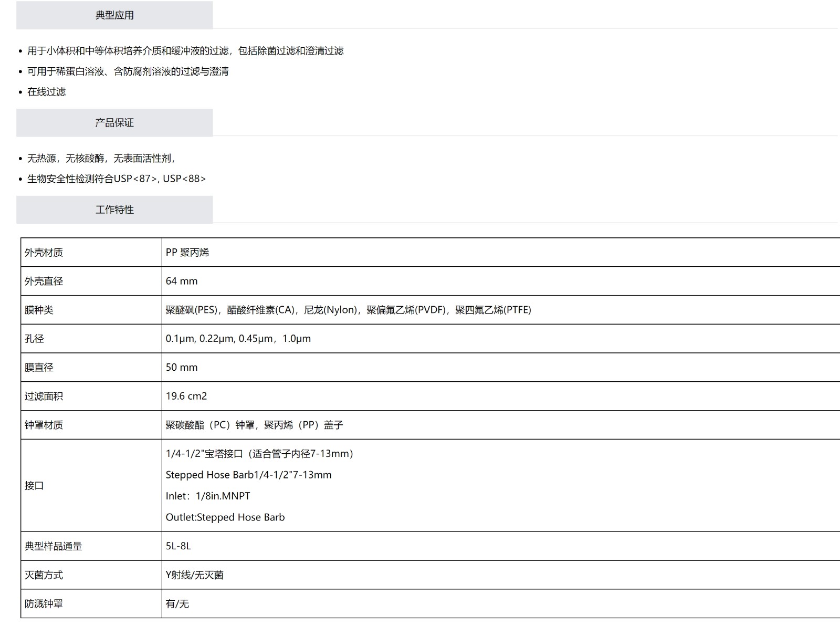Click the Y射线/无灭菌 sterilization value

pyautogui.click(x=194, y=575)
